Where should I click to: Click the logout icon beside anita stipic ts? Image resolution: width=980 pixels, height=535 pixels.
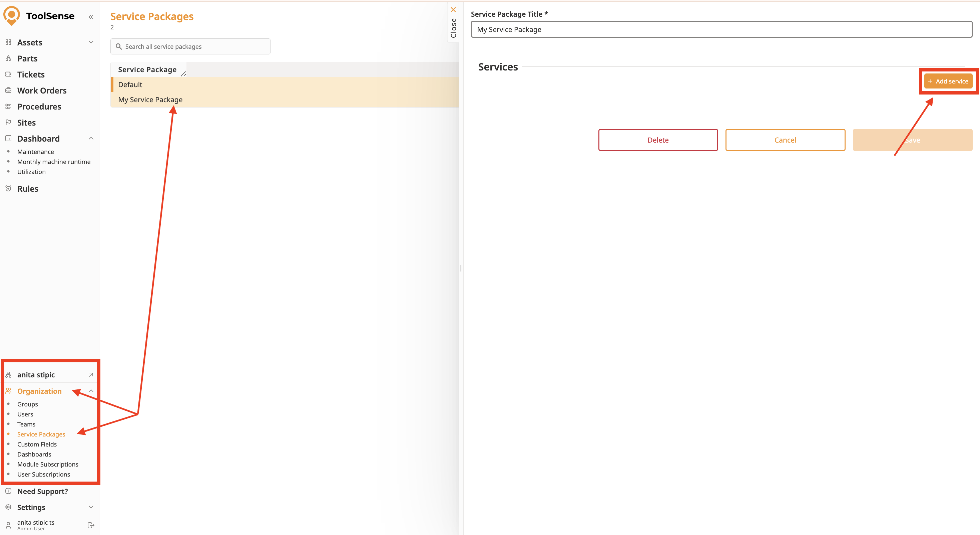coord(91,525)
